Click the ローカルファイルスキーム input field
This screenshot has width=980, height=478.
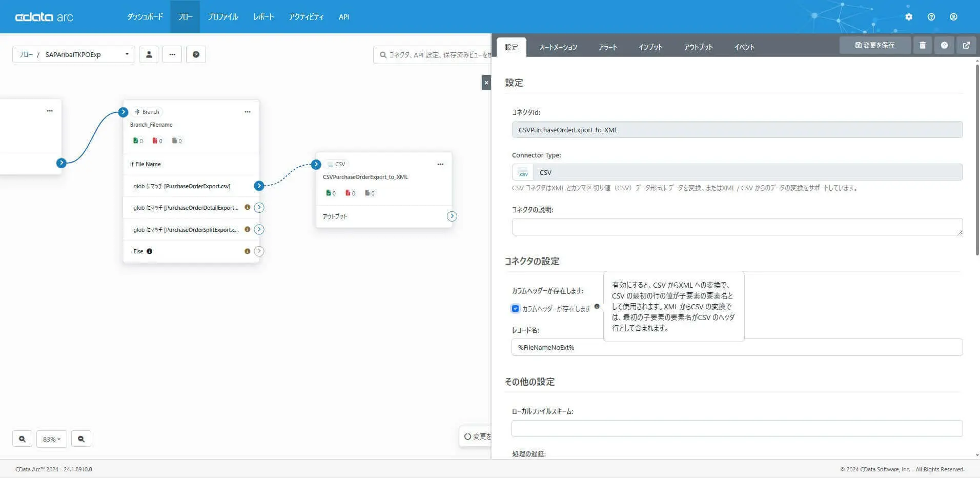click(x=737, y=428)
